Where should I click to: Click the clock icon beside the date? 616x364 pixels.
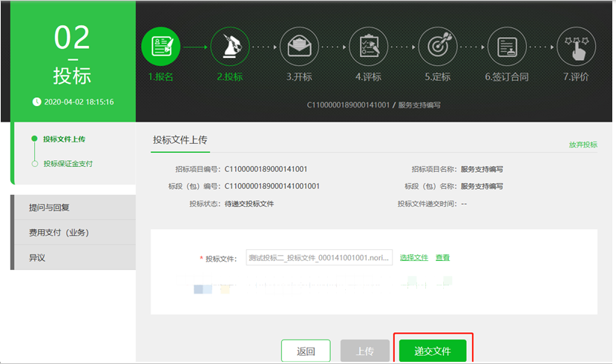point(36,102)
